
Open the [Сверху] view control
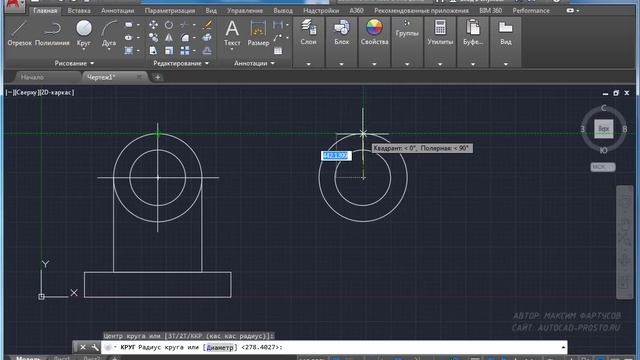[x=26, y=93]
